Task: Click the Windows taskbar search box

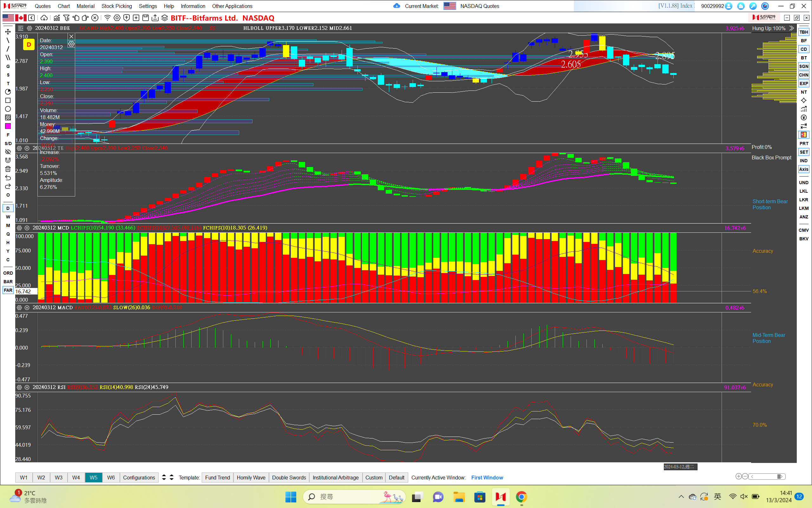Action: [354, 497]
